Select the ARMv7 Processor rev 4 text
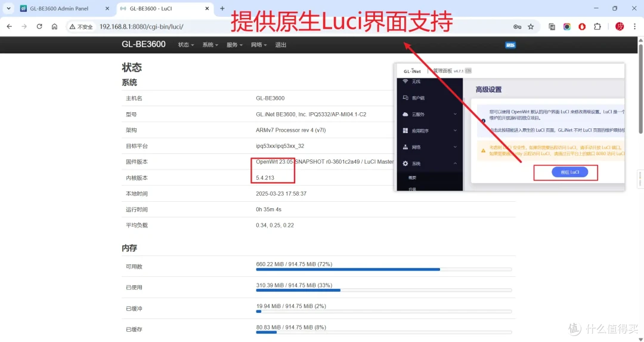The image size is (644, 342). tap(291, 130)
